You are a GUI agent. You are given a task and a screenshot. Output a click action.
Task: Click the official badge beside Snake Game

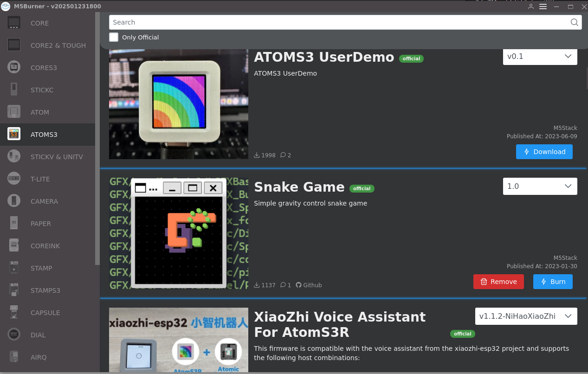(362, 188)
